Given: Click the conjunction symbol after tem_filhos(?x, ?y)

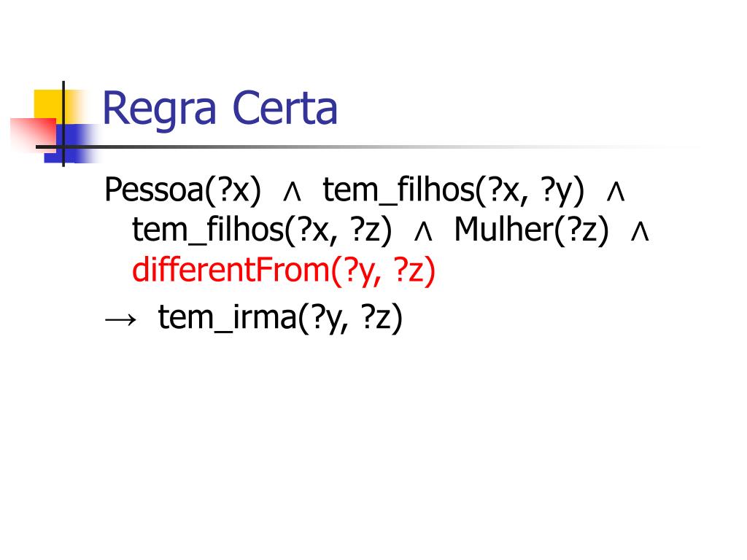Looking at the screenshot, I should coord(616,192).
